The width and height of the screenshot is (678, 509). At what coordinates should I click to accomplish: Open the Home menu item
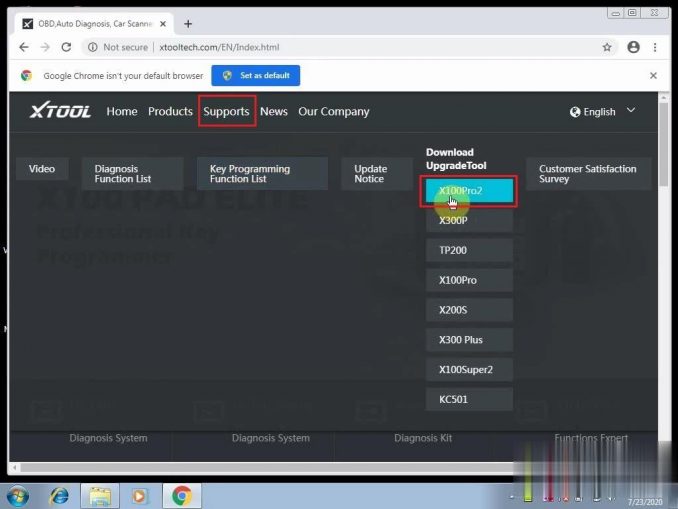pos(122,112)
